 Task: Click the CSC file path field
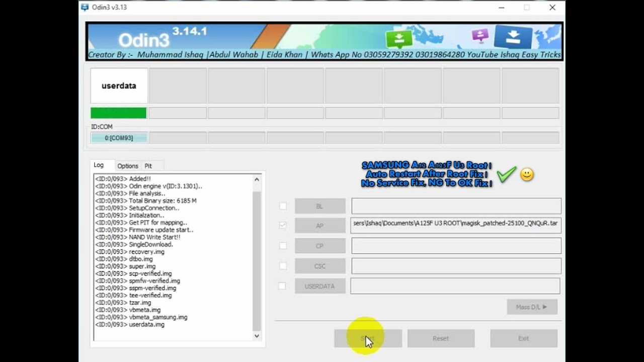pyautogui.click(x=456, y=266)
